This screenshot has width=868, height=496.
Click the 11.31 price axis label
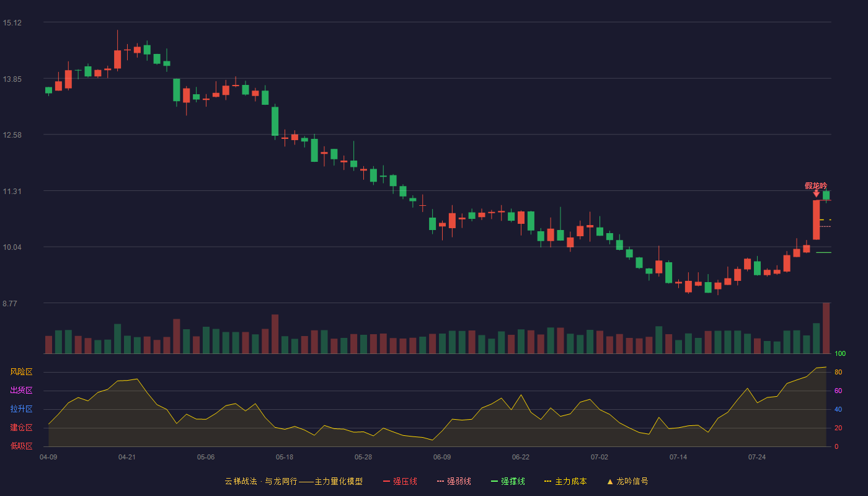12,192
